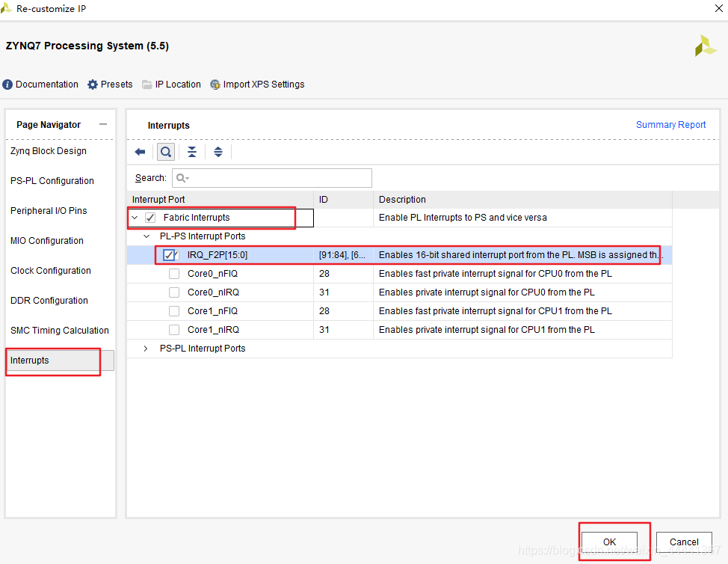Open SMC Timing Calculation page
This screenshot has height=564, width=728.
pyautogui.click(x=60, y=331)
